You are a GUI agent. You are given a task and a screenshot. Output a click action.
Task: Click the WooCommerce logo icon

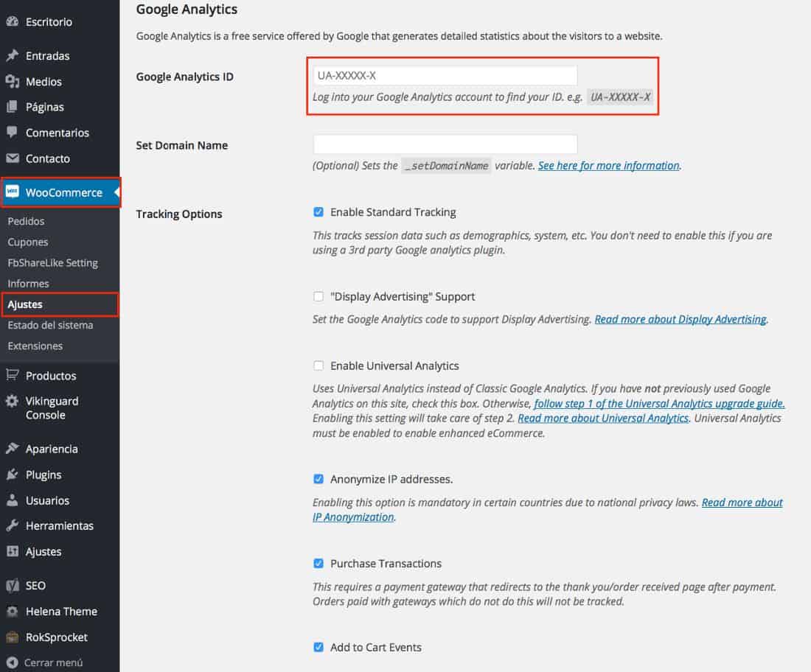13,192
